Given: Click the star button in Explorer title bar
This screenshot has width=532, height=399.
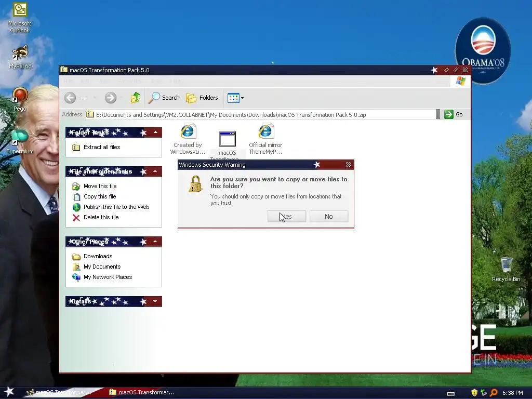Looking at the screenshot, I should (x=434, y=70).
